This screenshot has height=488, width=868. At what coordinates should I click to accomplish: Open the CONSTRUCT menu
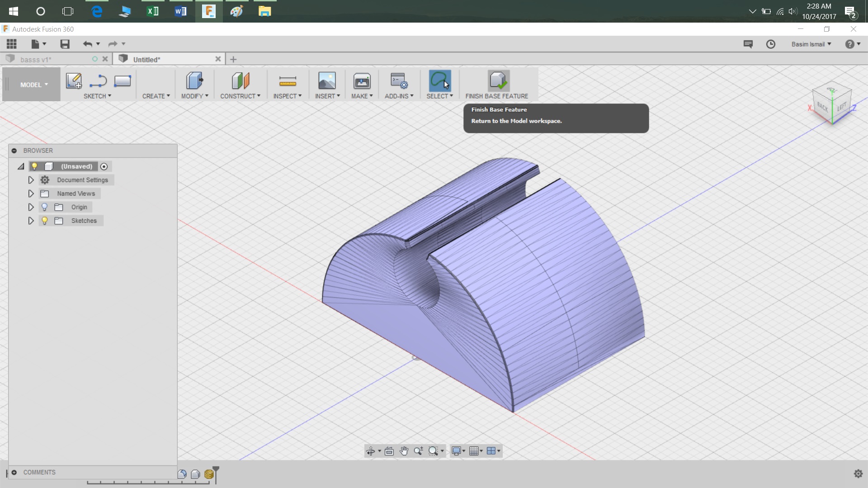(241, 96)
